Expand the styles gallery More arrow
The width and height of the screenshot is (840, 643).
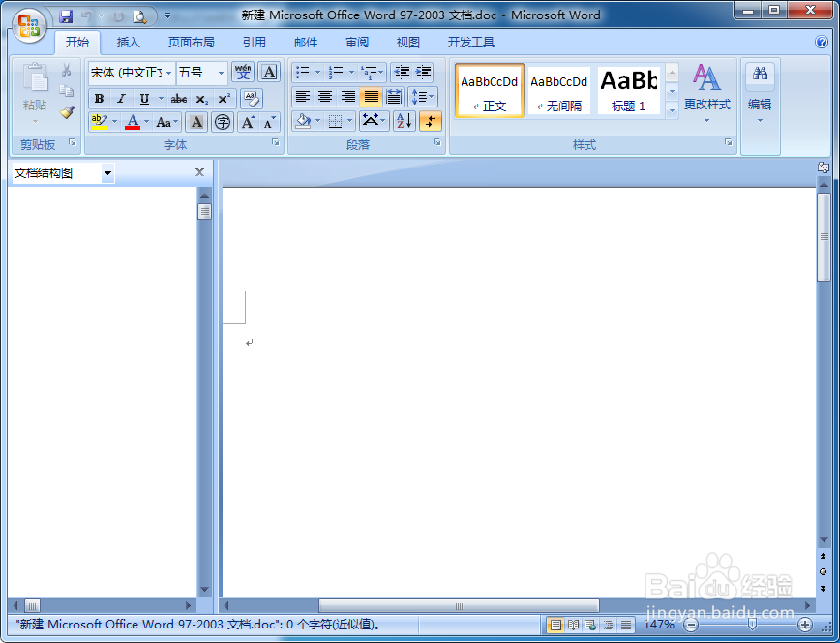pos(672,109)
